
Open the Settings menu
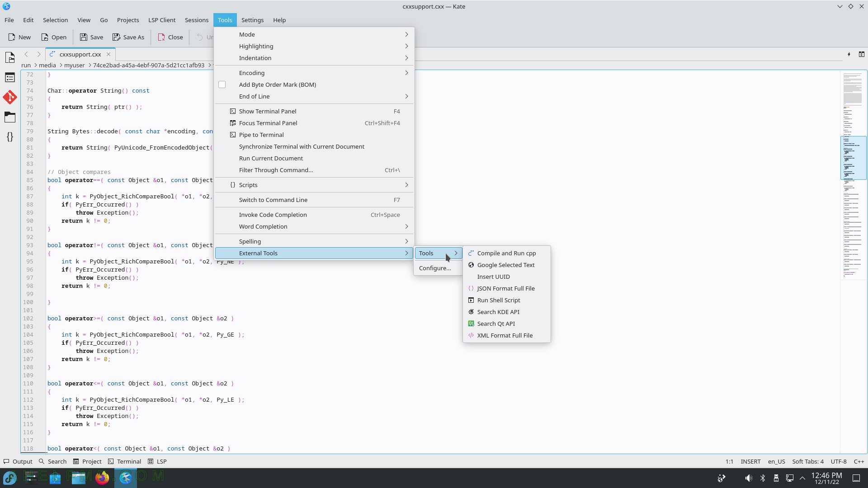pyautogui.click(x=252, y=20)
